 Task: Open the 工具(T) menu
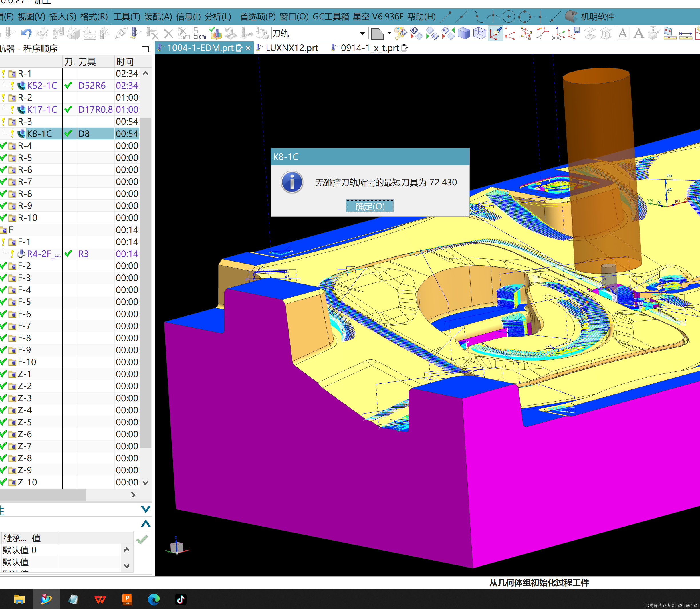(127, 16)
